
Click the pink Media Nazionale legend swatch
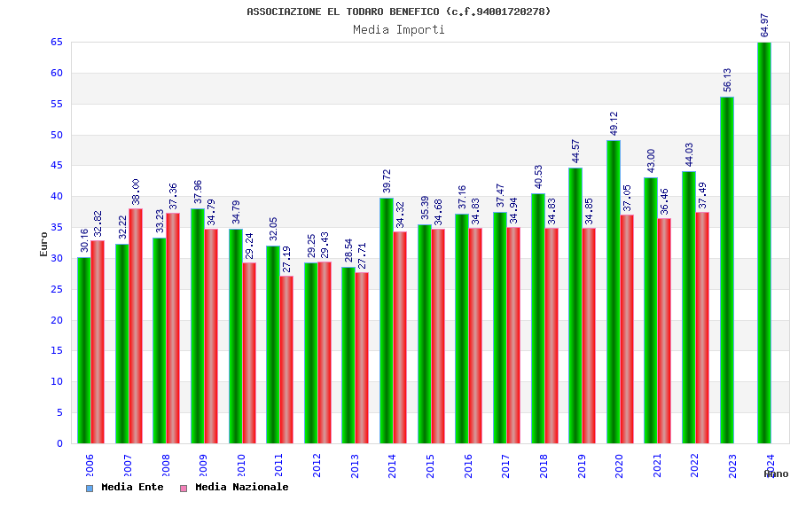tap(184, 489)
